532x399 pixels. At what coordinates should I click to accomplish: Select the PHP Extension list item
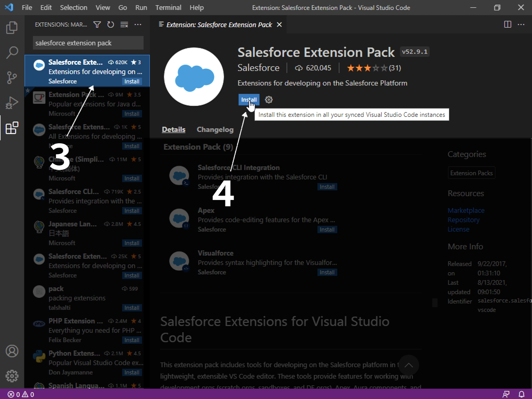[87, 330]
